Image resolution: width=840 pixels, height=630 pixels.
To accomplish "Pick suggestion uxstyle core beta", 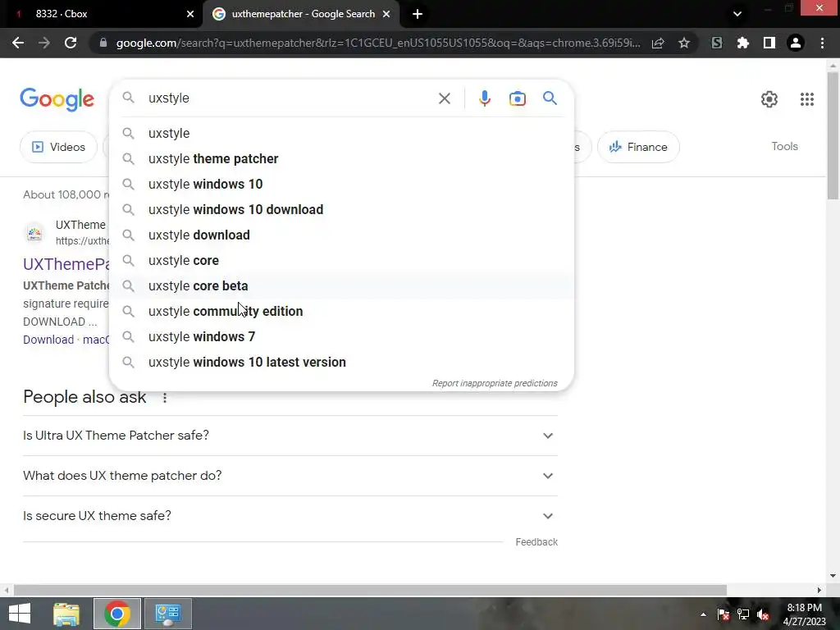I will pyautogui.click(x=341, y=285).
